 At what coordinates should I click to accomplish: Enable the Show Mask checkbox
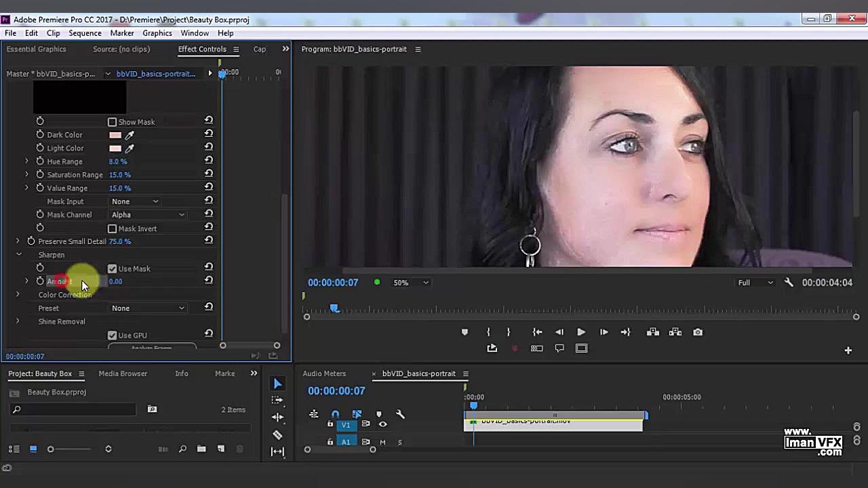113,122
